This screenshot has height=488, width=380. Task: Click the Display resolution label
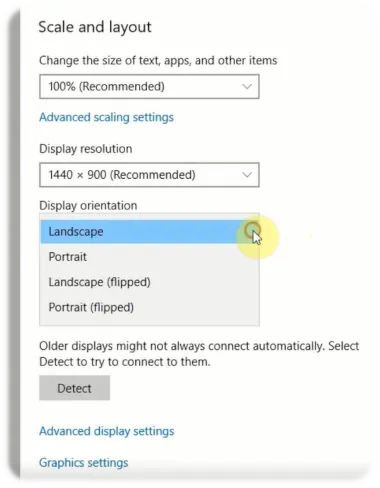pyautogui.click(x=86, y=149)
